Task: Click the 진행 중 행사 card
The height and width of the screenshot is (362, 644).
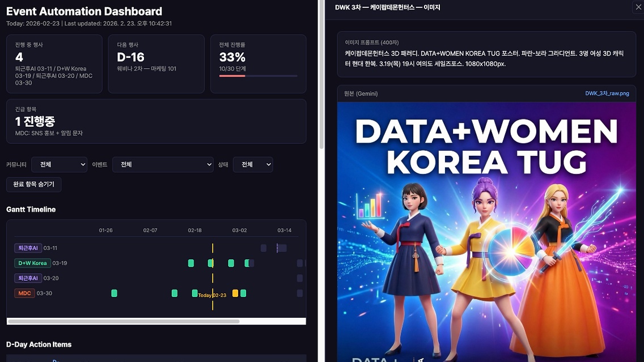Action: click(x=54, y=64)
